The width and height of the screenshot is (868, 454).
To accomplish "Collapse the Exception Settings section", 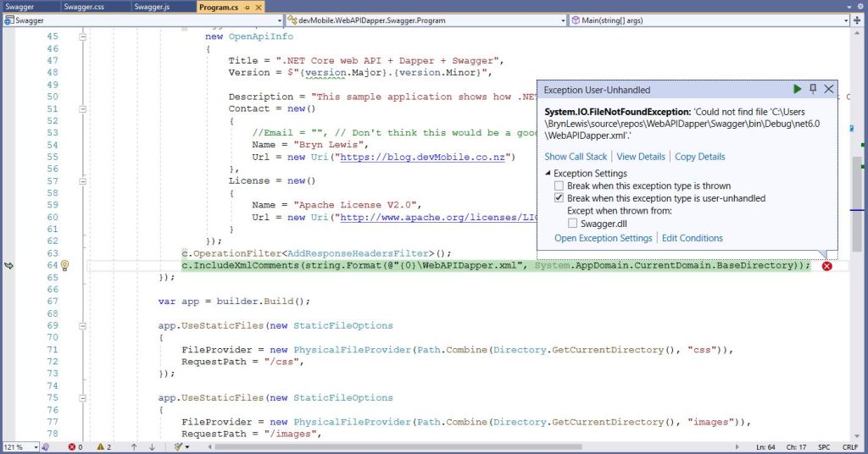I will pyautogui.click(x=548, y=174).
